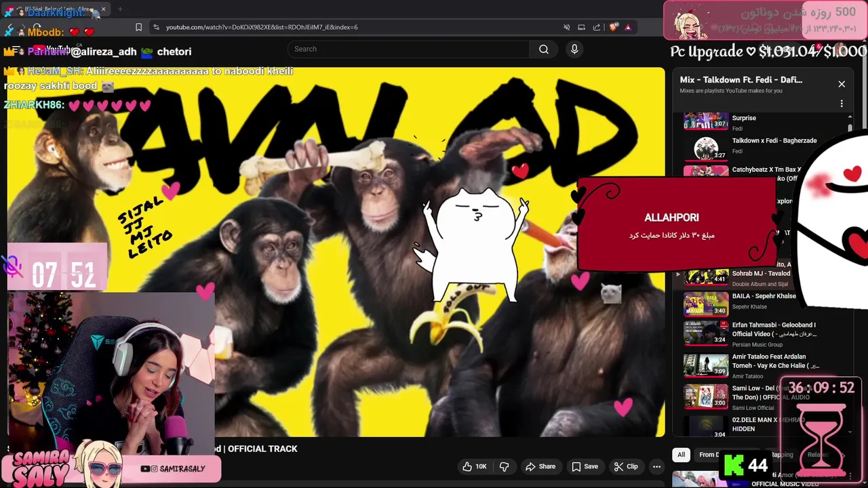
Task: Click the cast/picture-in-picture icon in address bar
Action: pyautogui.click(x=582, y=27)
